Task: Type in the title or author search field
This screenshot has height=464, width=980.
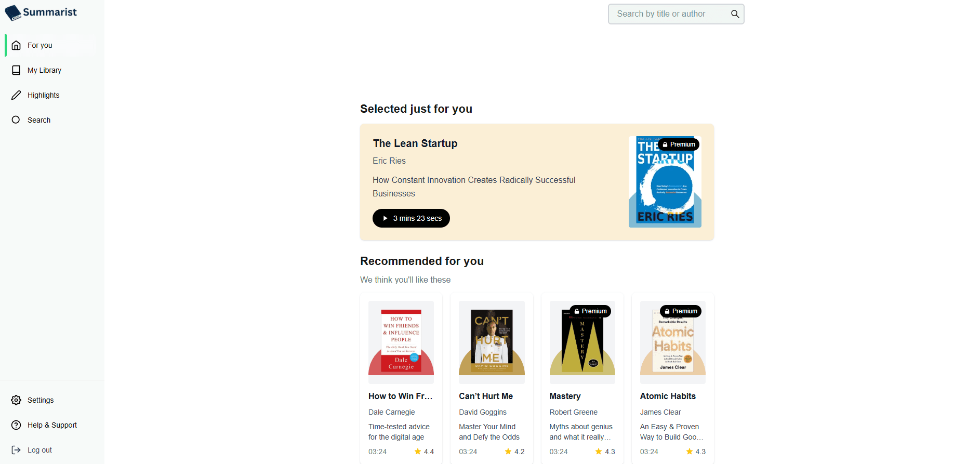Action: 668,14
